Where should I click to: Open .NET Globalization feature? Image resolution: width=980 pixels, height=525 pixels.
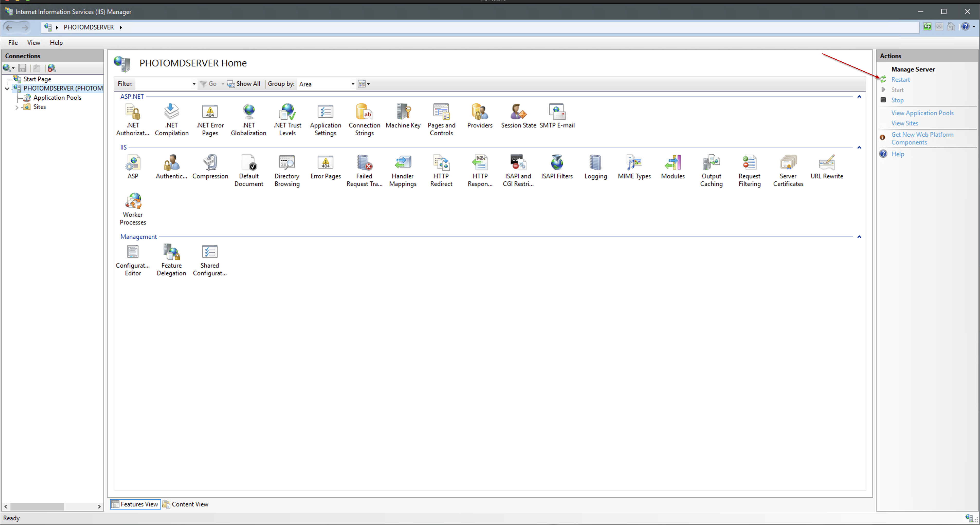pyautogui.click(x=248, y=119)
